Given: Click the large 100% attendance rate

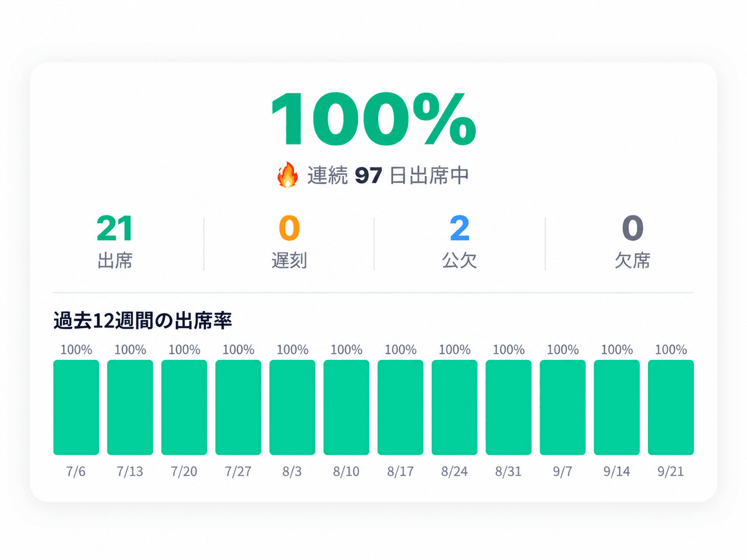Looking at the screenshot, I should coord(373,119).
